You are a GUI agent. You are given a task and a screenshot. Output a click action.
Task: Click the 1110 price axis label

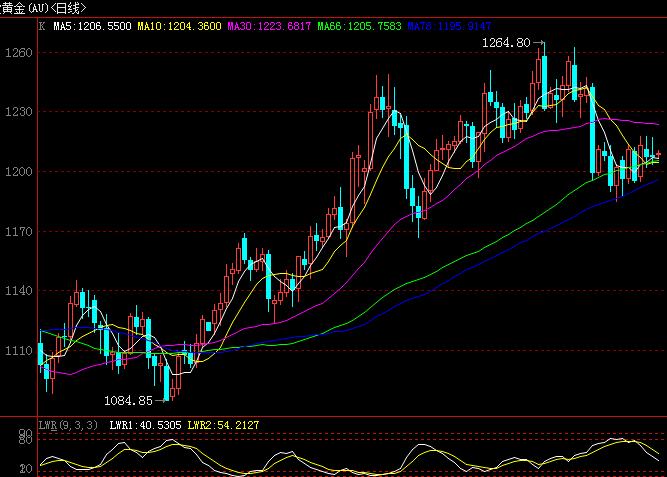click(17, 351)
